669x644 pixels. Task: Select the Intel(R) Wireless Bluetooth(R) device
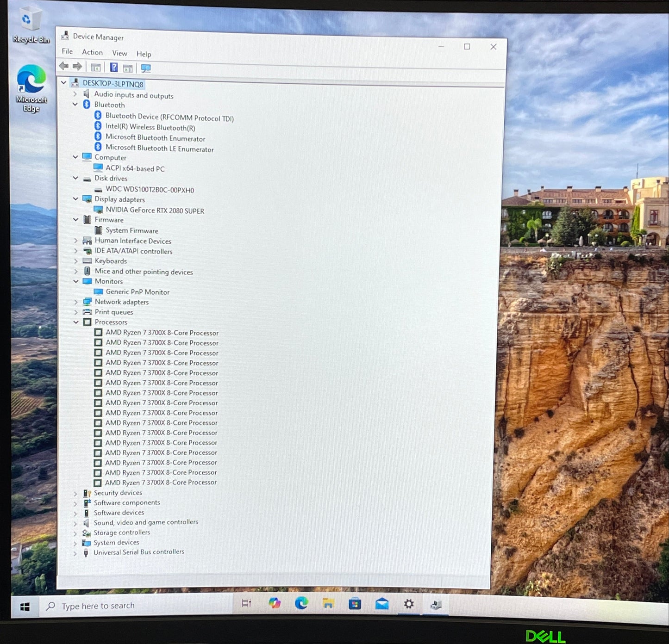[x=150, y=127]
